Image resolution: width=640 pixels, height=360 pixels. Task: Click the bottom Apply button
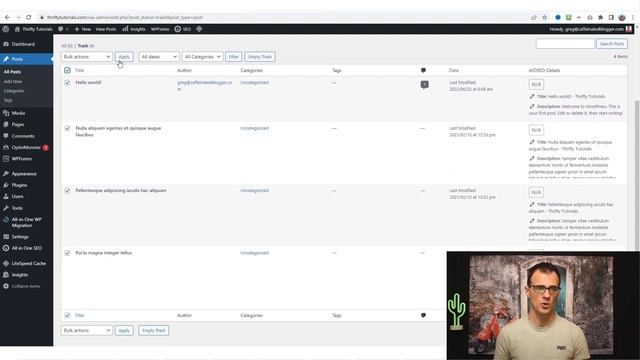(124, 331)
